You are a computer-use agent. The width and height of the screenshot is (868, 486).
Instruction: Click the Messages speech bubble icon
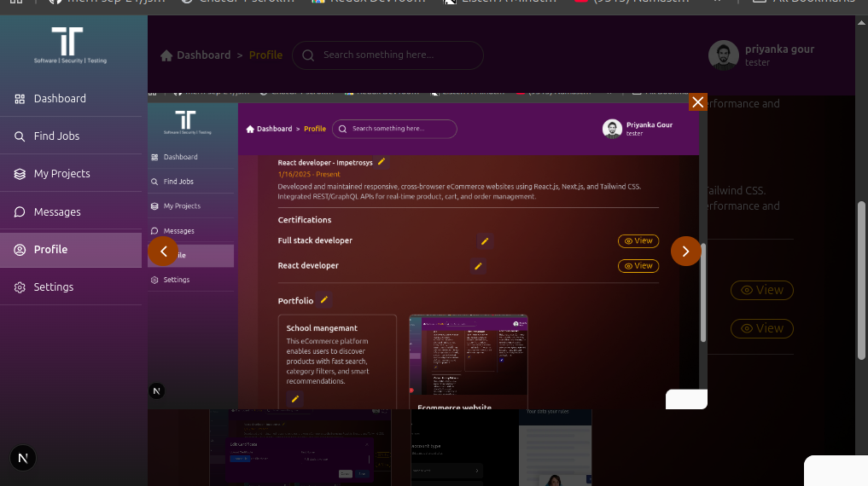(x=20, y=212)
